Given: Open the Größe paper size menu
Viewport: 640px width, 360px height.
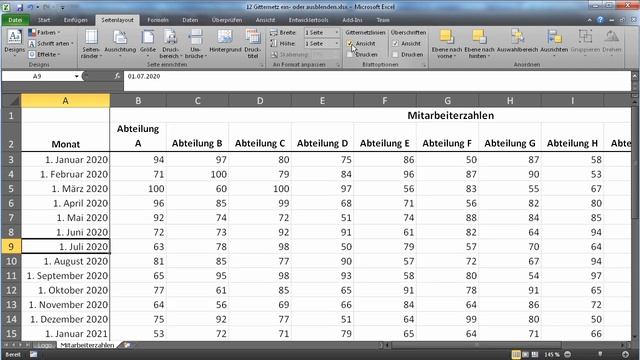Looking at the screenshot, I should [x=148, y=43].
